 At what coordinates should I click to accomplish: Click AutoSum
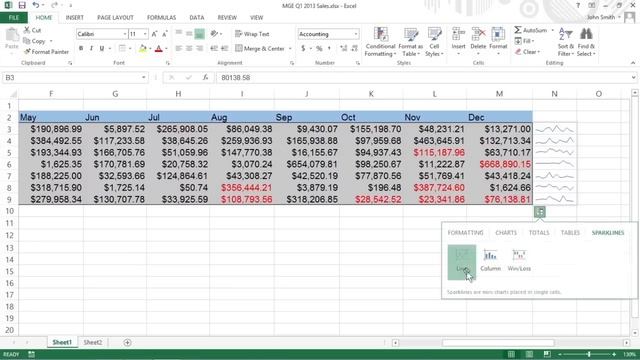click(x=531, y=30)
